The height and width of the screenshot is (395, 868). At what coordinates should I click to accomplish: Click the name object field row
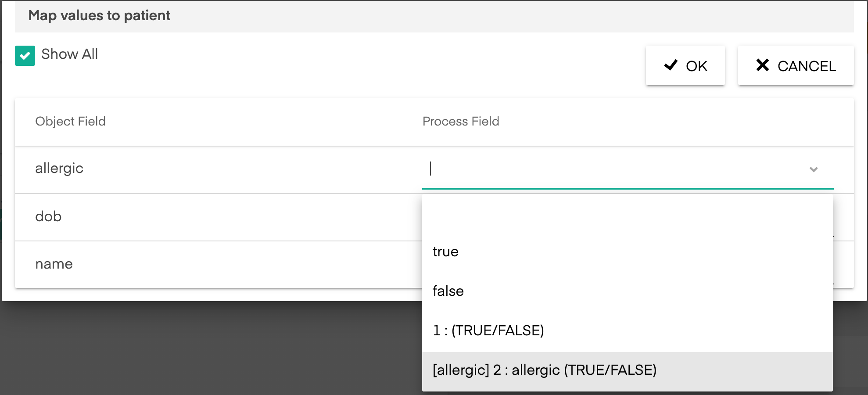pos(218,264)
